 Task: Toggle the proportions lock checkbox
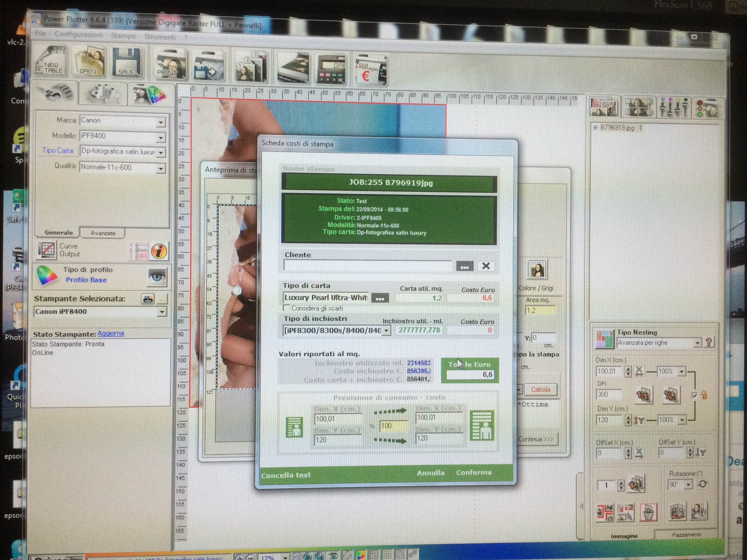point(694,395)
